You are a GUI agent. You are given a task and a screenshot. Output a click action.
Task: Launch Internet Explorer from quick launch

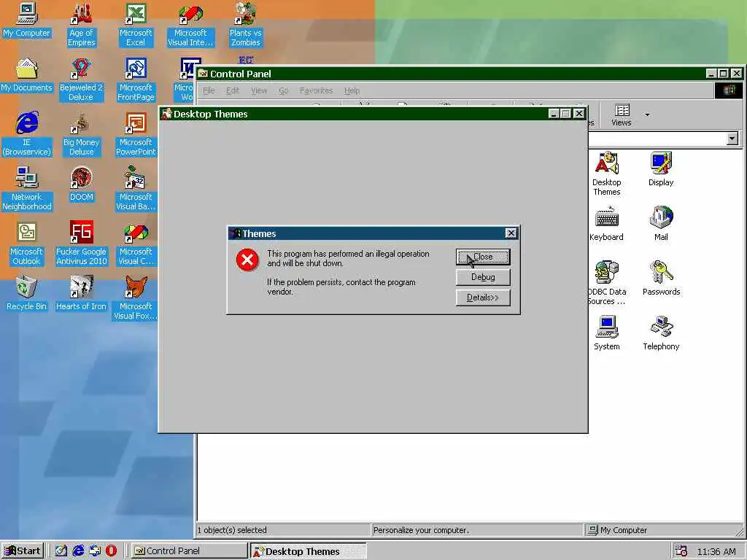click(x=78, y=551)
